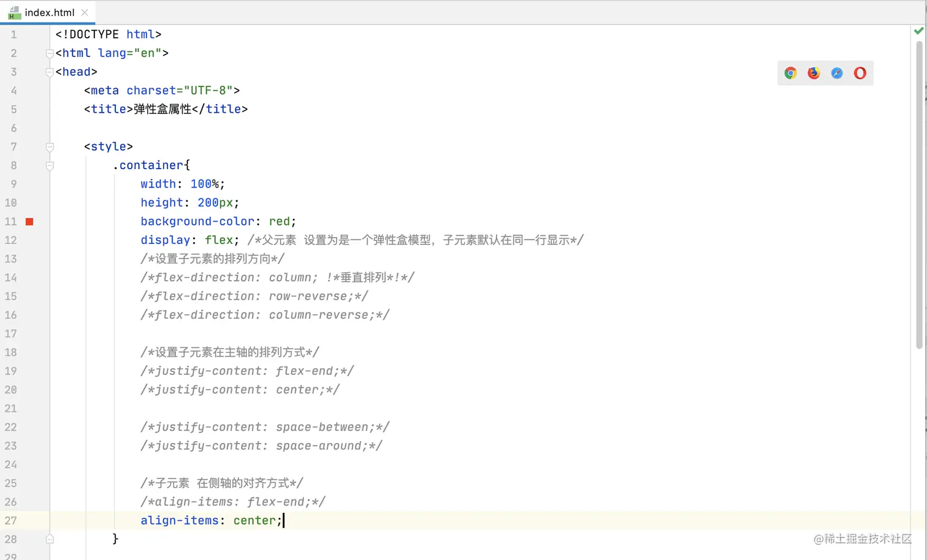Close the index.html tab
This screenshot has height=560, width=927.
coord(85,12)
